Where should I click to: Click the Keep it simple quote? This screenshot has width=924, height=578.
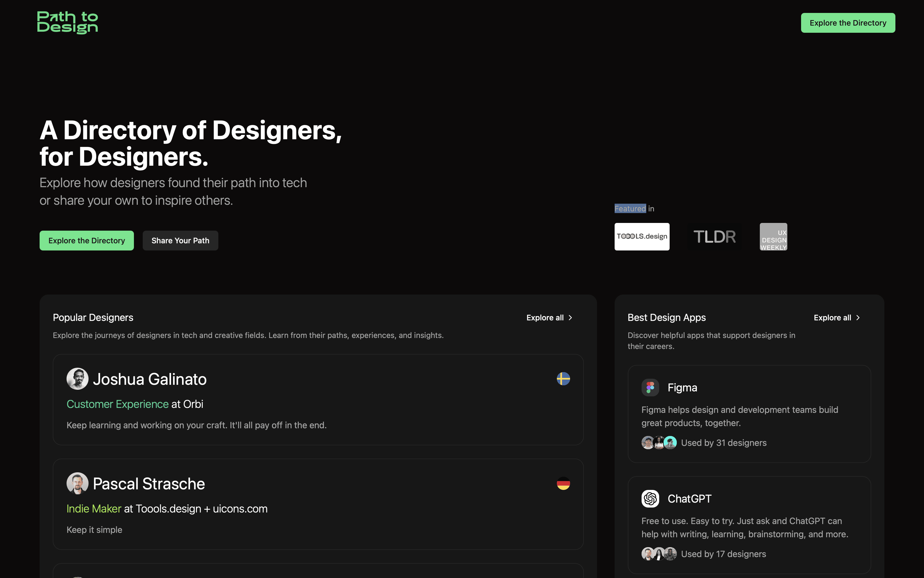94,530
